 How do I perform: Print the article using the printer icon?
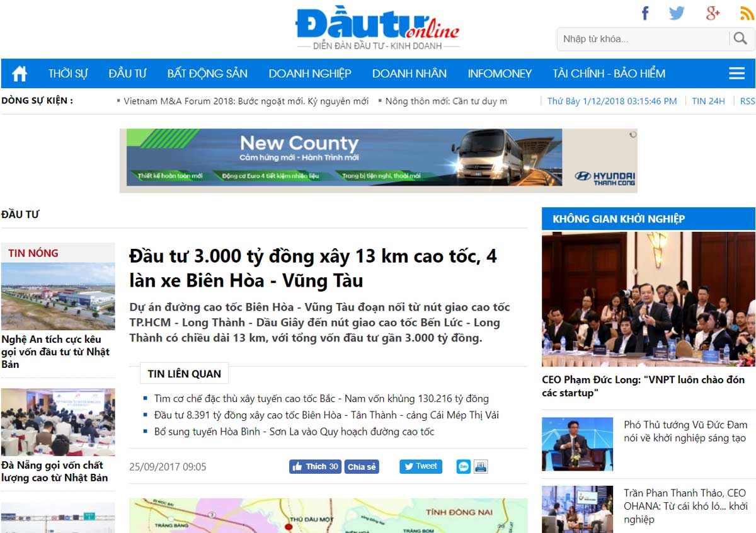[x=481, y=467]
